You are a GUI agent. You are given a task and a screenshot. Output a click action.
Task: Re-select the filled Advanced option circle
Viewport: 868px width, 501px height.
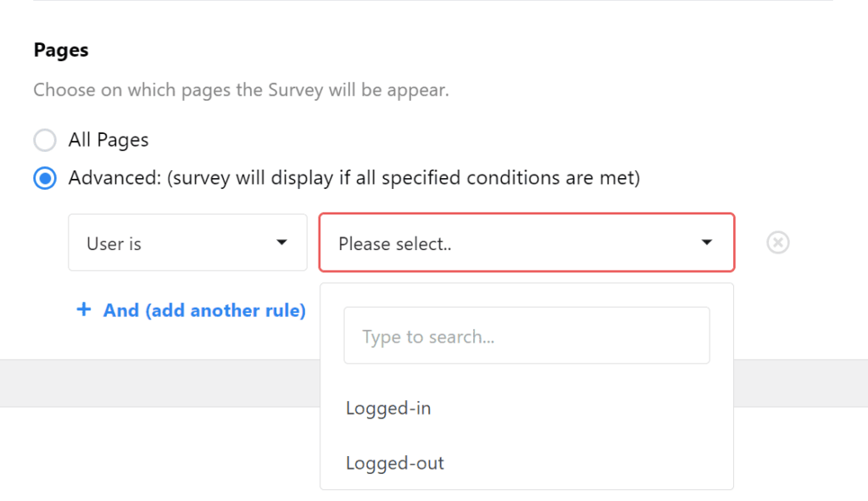(x=44, y=178)
